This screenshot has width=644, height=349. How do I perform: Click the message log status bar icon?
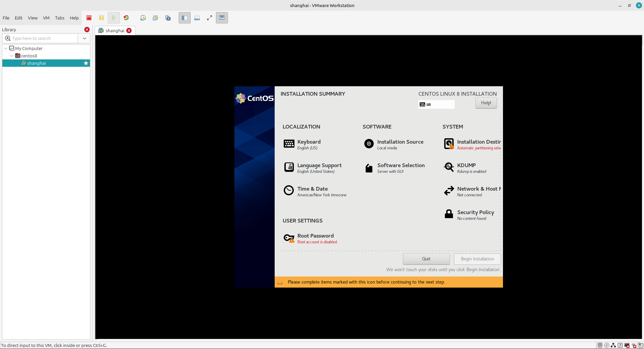tap(641, 345)
